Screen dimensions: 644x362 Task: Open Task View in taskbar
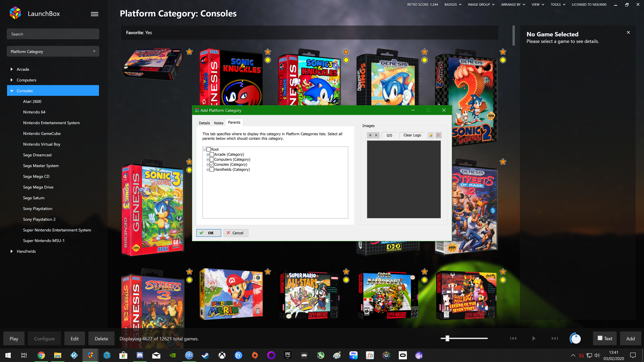pyautogui.click(x=24, y=355)
